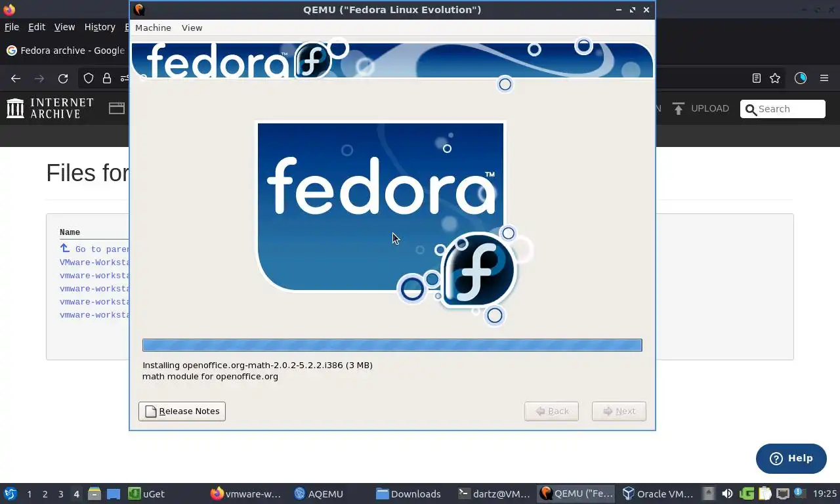
Task: Click the Internet Archive search field
Action: (x=783, y=109)
